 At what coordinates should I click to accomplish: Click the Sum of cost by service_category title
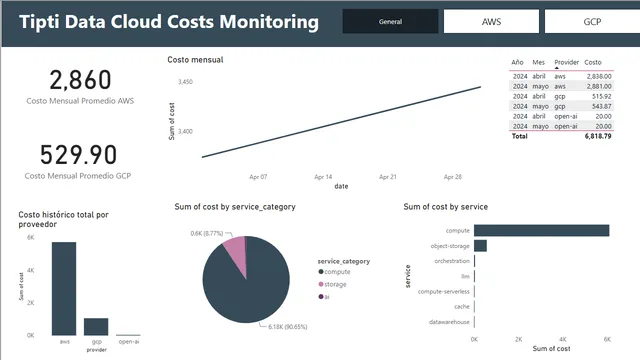coord(235,207)
